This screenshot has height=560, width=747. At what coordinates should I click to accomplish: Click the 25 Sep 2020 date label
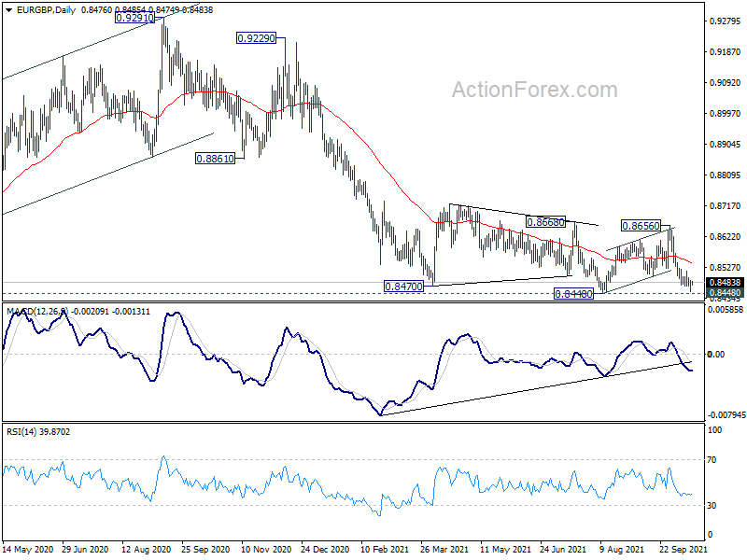pyautogui.click(x=205, y=549)
